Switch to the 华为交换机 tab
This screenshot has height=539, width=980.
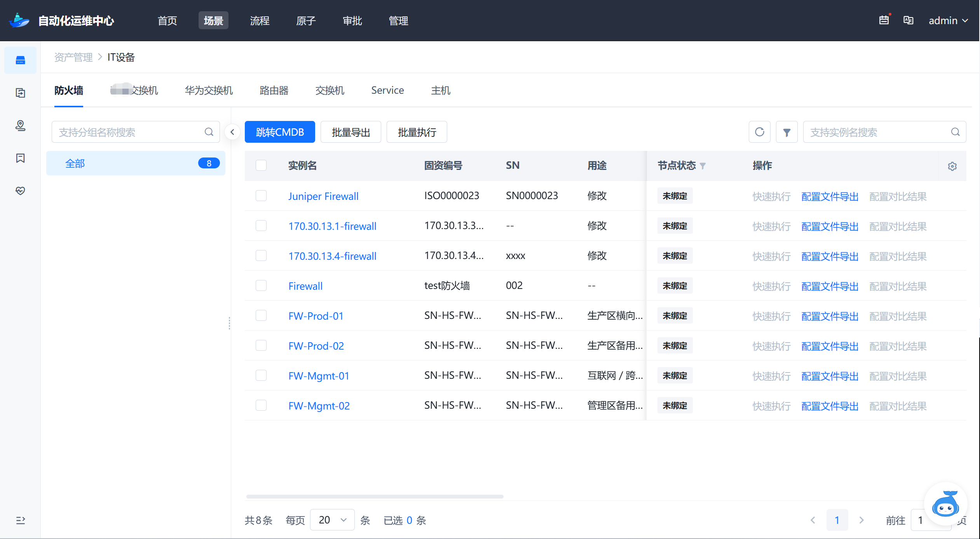click(209, 90)
